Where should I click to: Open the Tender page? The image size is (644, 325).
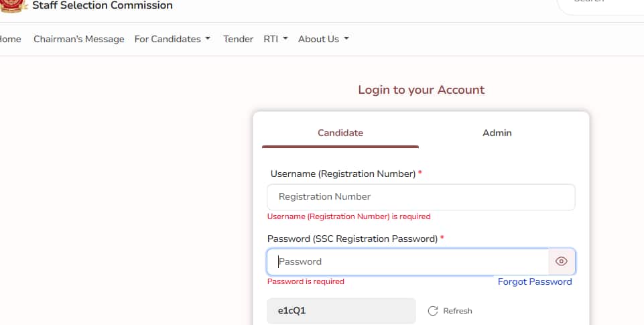tap(238, 39)
